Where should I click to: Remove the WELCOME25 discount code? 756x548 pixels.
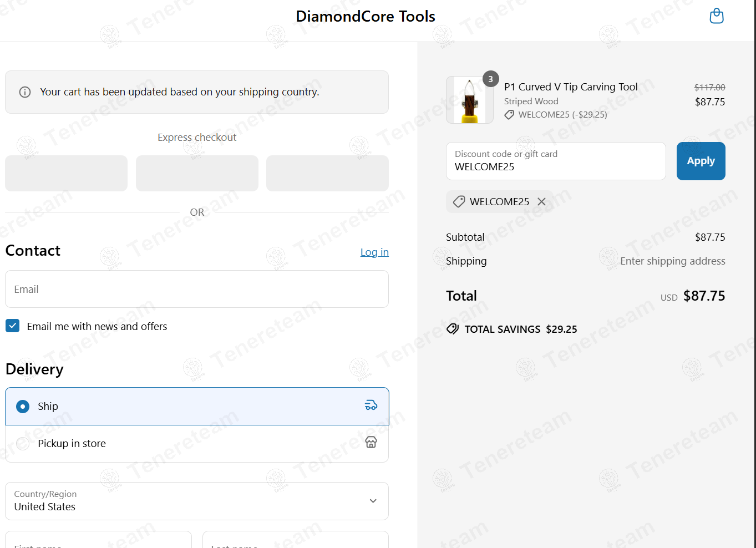(x=542, y=202)
